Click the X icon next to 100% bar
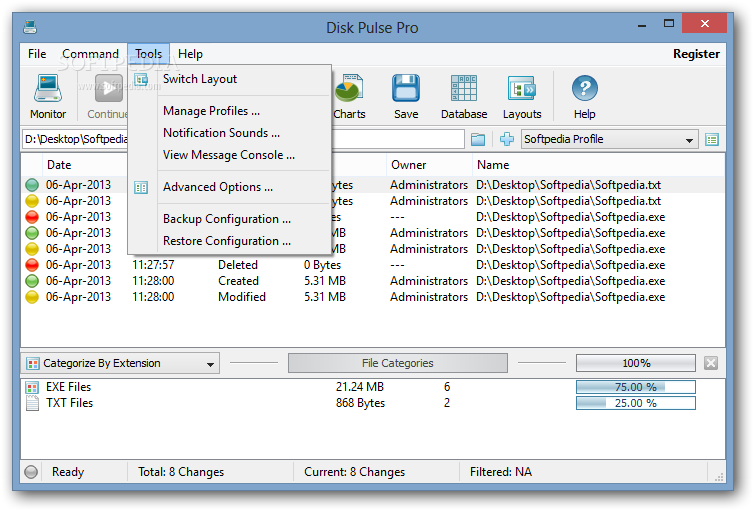The image size is (754, 511). pos(711,363)
